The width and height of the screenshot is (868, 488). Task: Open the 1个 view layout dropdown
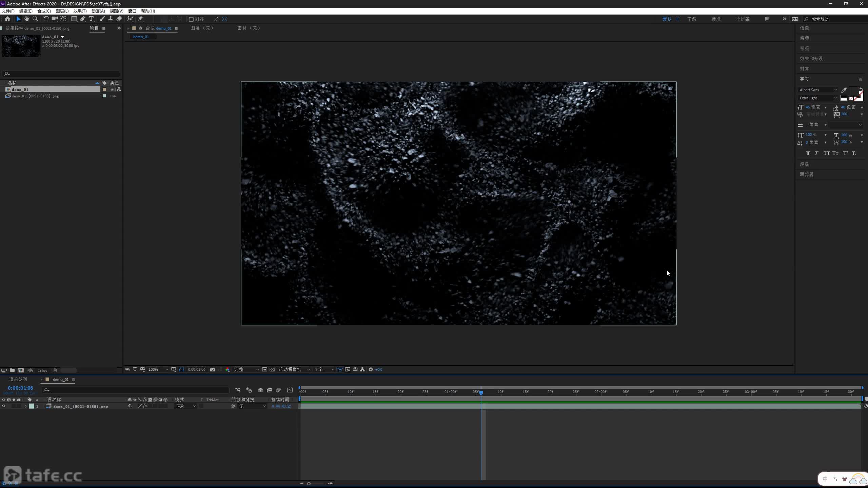(x=324, y=369)
